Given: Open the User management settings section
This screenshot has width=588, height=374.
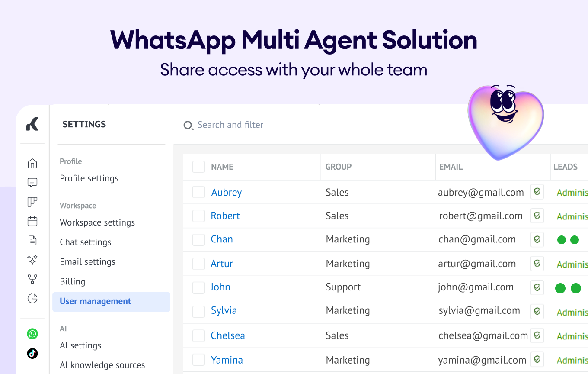Looking at the screenshot, I should tap(96, 301).
